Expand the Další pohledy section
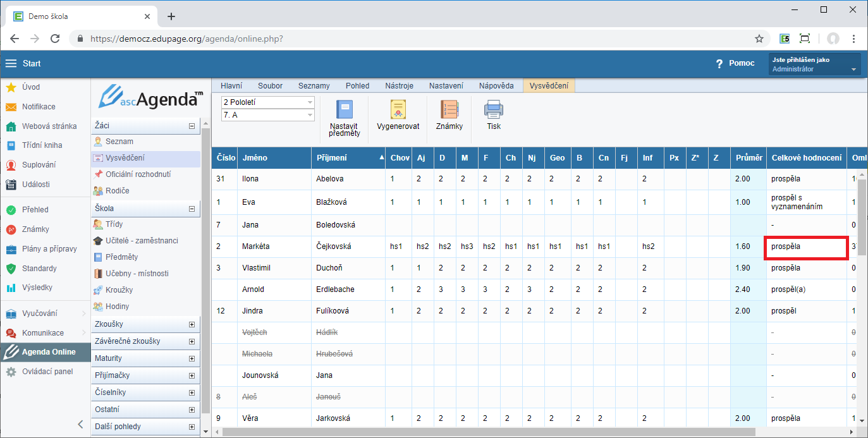This screenshot has width=868, height=438. [x=192, y=427]
